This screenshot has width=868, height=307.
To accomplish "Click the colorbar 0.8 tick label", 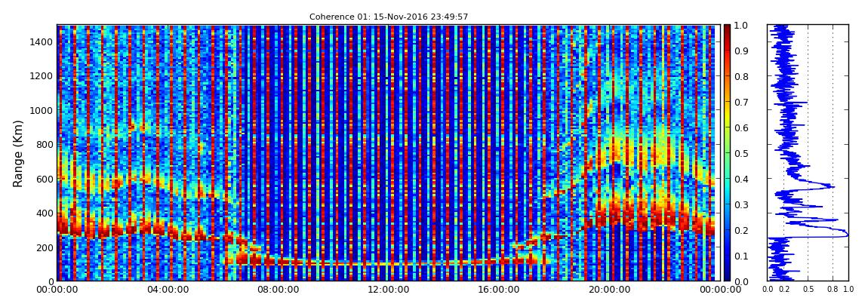I will coord(740,76).
